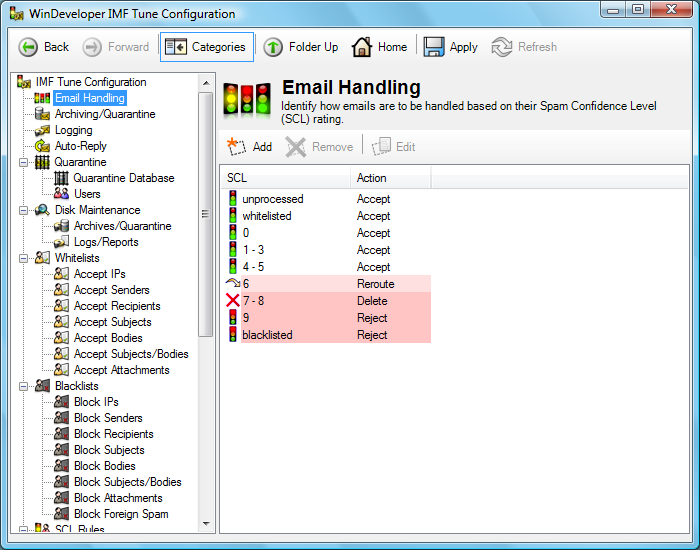Select the SCL 6 Reroute row

(326, 284)
